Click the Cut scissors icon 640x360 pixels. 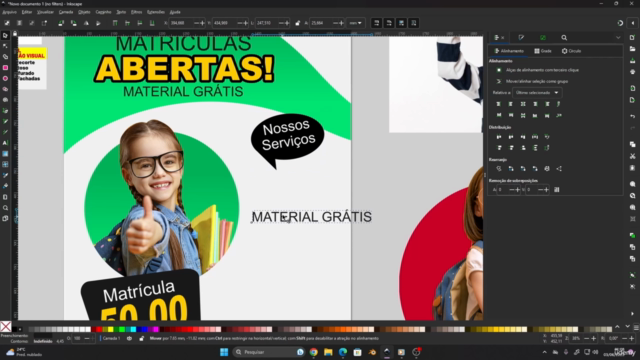click(x=632, y=156)
